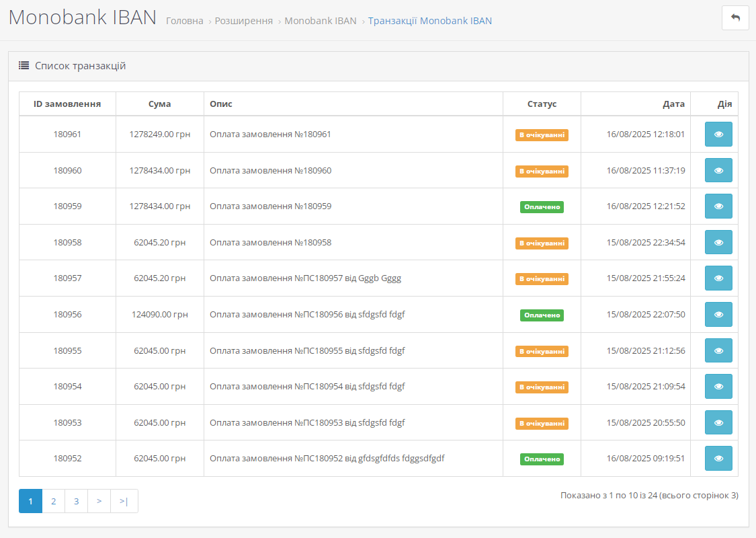Show details of order 180955
The width and height of the screenshot is (756, 538).
pyautogui.click(x=718, y=350)
